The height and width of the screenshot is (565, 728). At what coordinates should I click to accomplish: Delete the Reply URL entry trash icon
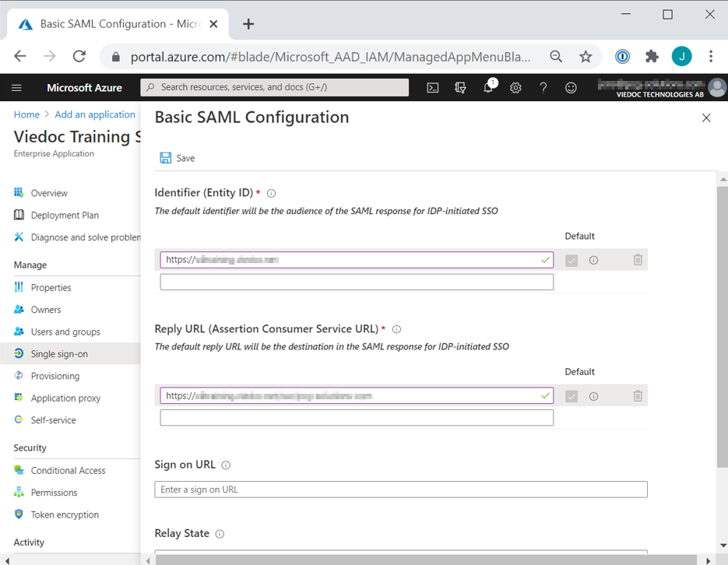point(638,396)
